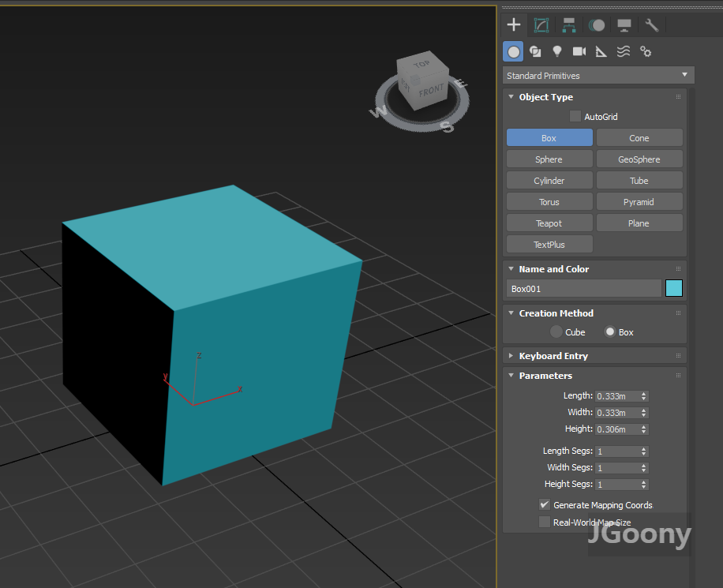Adjust the Width Segs spinner

(644, 467)
